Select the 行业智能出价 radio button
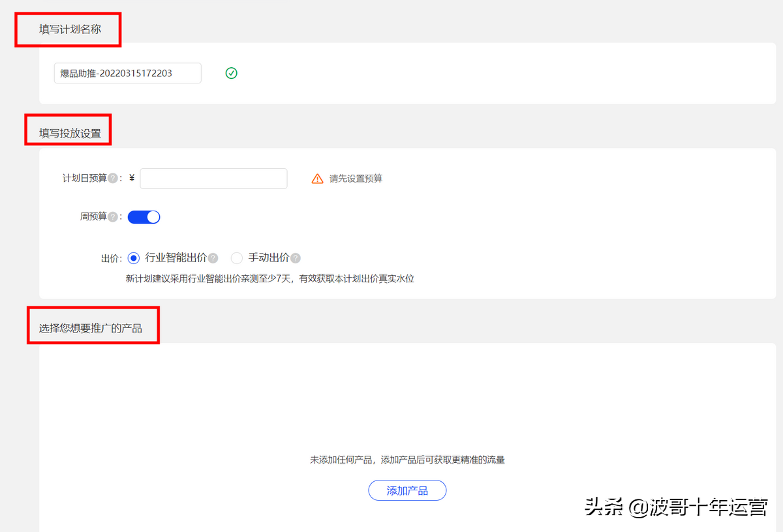Image resolution: width=783 pixels, height=532 pixels. coord(134,258)
